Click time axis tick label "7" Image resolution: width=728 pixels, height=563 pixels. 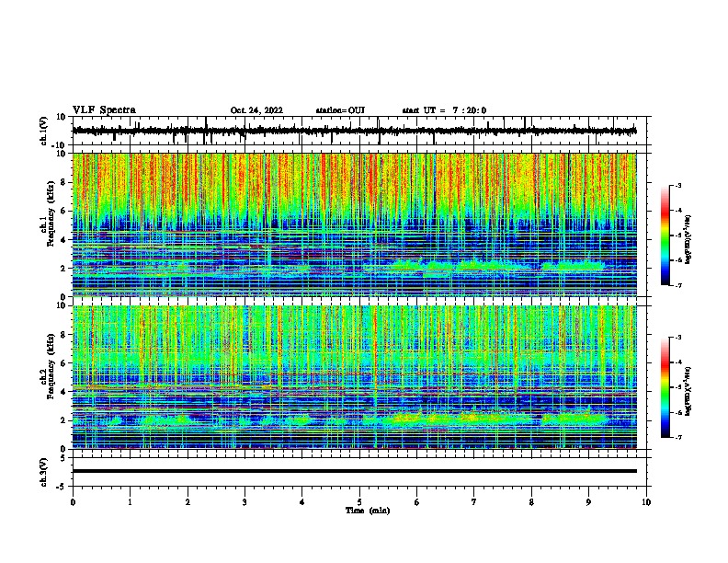(x=474, y=502)
